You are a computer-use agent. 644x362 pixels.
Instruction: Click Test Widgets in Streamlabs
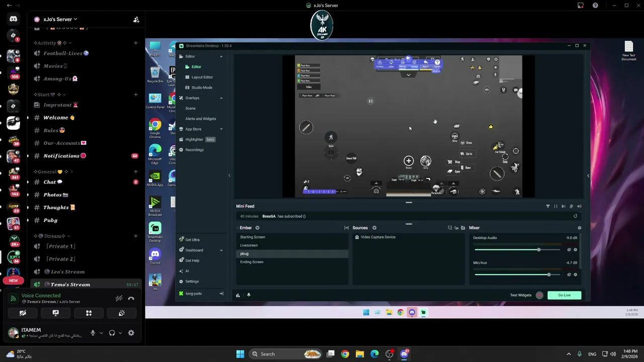tap(521, 295)
